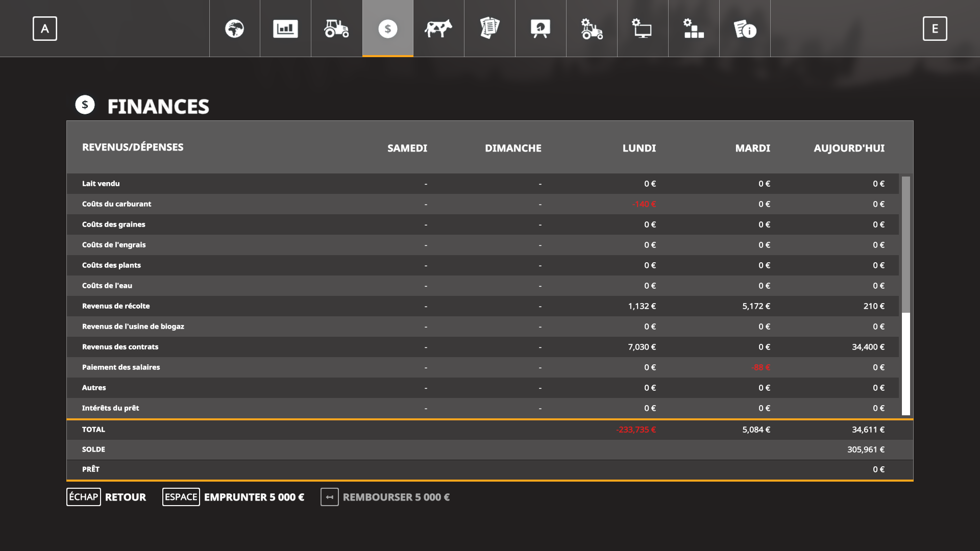Open the animals cow tab
The width and height of the screenshot is (980, 551).
click(439, 29)
